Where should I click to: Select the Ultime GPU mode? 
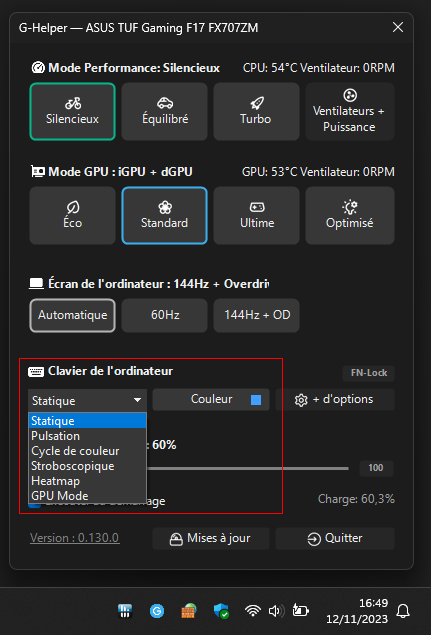click(x=256, y=215)
